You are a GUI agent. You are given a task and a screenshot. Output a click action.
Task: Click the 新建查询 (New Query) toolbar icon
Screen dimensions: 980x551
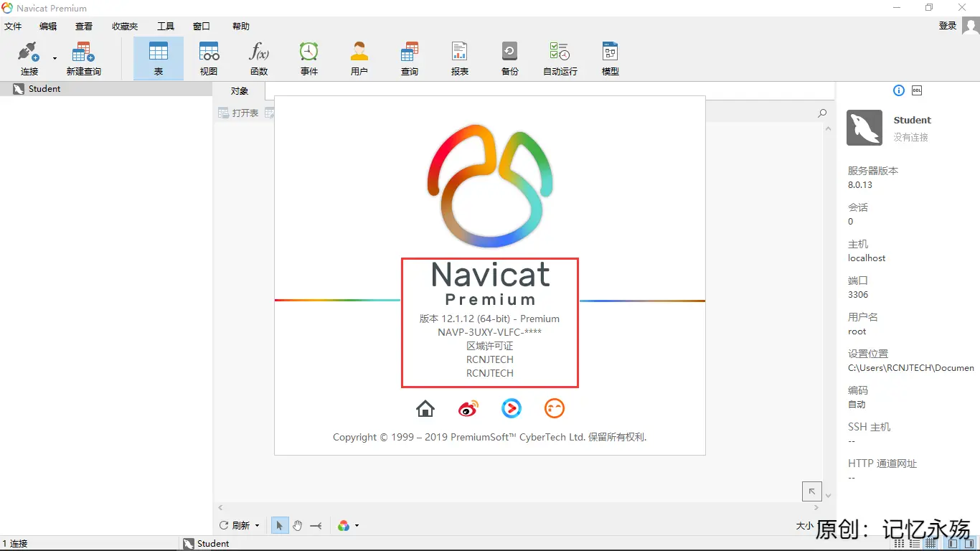(84, 59)
